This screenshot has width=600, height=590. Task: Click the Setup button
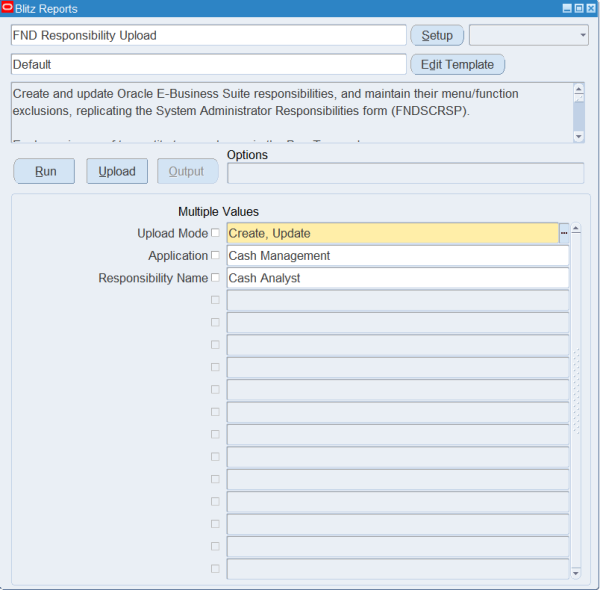click(437, 35)
